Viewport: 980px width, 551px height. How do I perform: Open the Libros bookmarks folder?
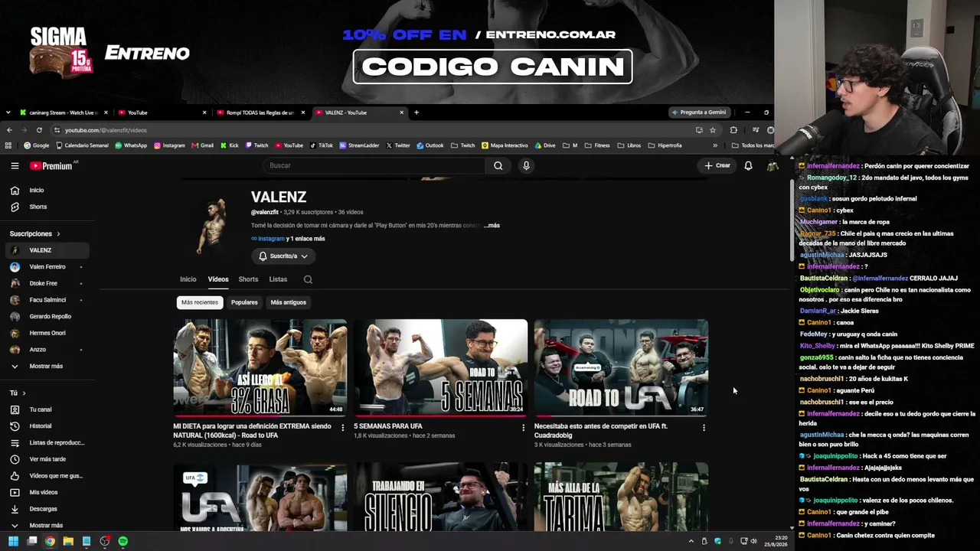(629, 145)
